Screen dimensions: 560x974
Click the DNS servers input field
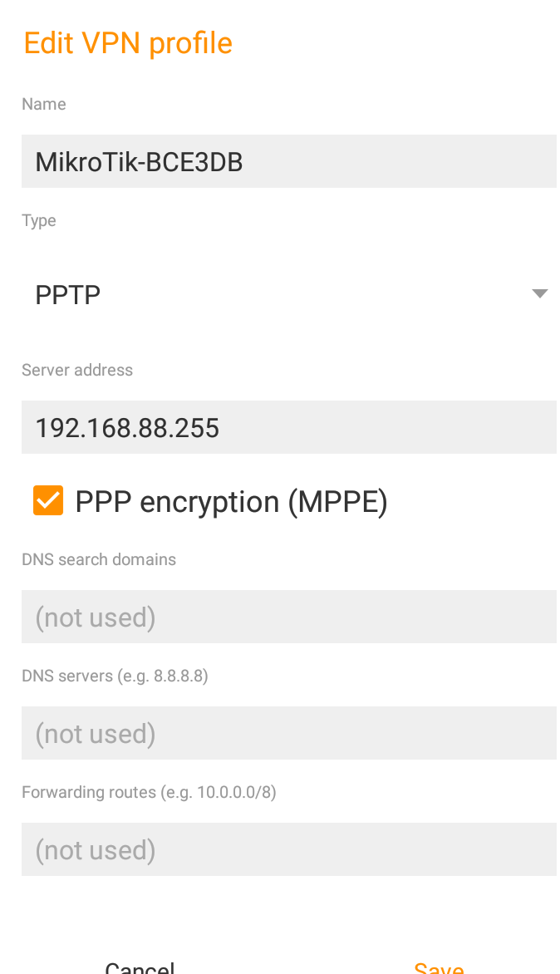tap(288, 733)
